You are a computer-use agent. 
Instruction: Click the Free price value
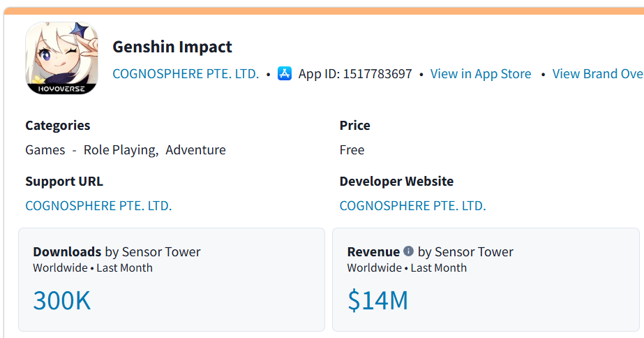coord(352,150)
